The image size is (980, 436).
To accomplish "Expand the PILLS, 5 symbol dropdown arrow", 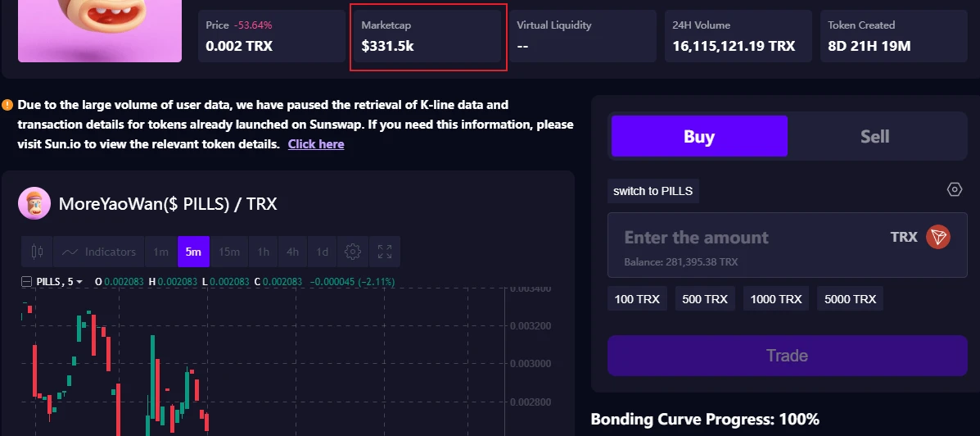I will pos(79,282).
